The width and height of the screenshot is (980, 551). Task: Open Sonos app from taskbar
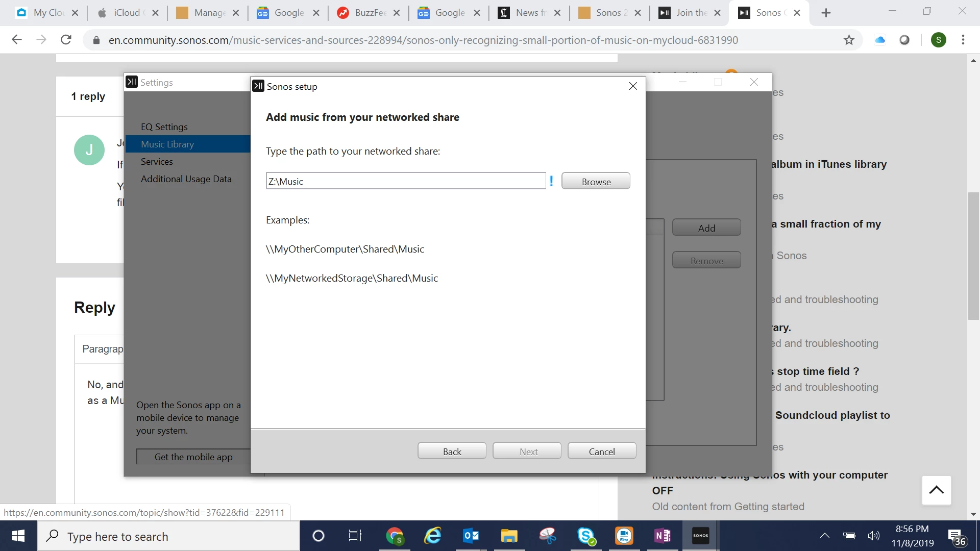700,536
